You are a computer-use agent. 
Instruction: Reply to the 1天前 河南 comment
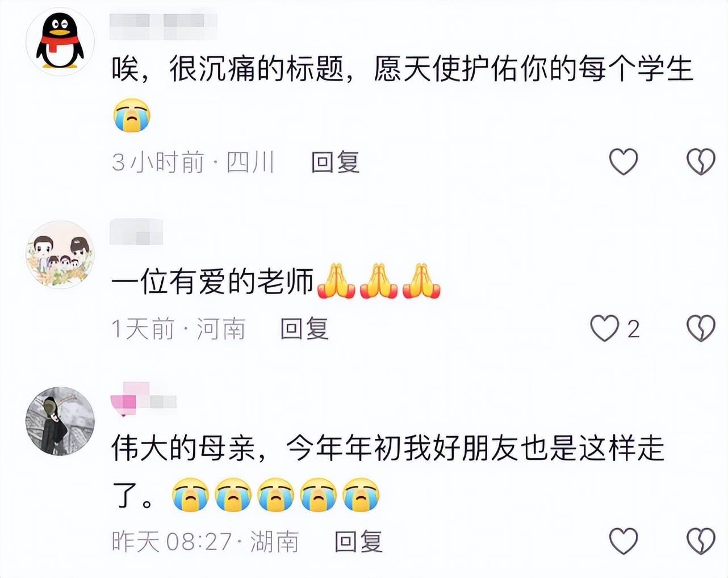(305, 329)
